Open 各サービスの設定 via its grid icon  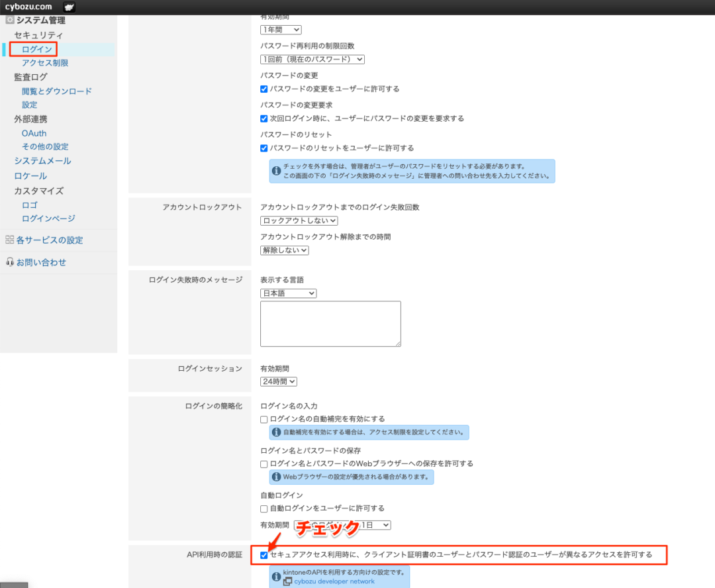(x=11, y=240)
